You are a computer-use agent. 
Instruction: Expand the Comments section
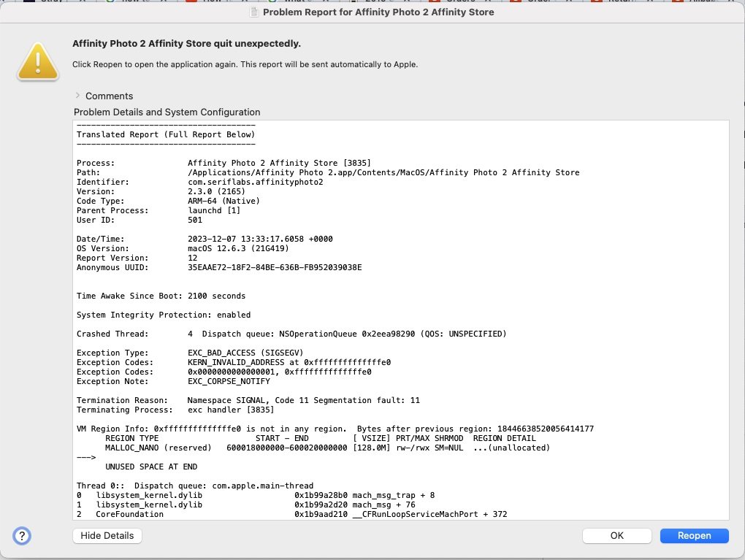pyautogui.click(x=78, y=96)
